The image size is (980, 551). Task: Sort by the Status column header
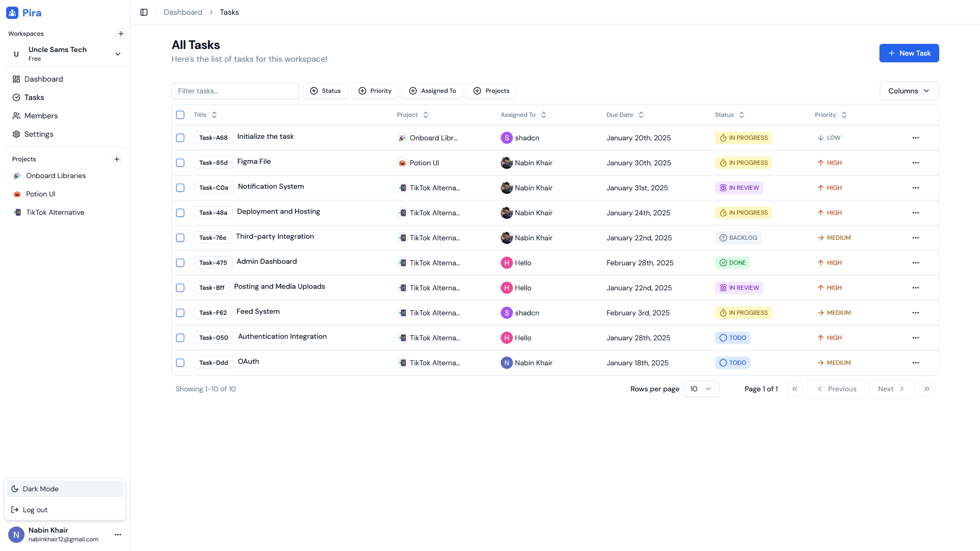pos(729,115)
